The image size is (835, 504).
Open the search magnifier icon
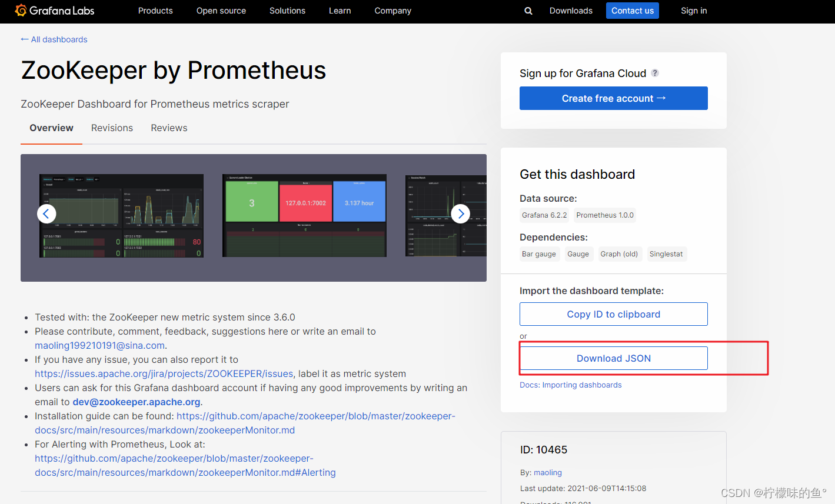click(x=528, y=11)
